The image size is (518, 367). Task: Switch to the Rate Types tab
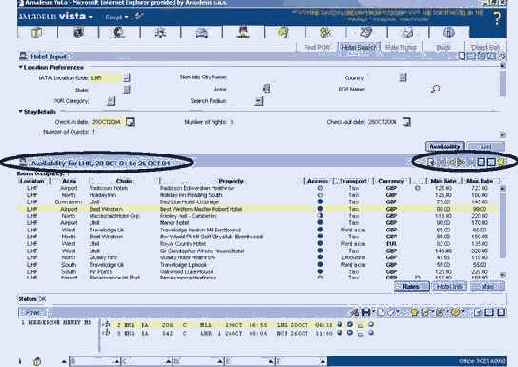click(x=401, y=47)
